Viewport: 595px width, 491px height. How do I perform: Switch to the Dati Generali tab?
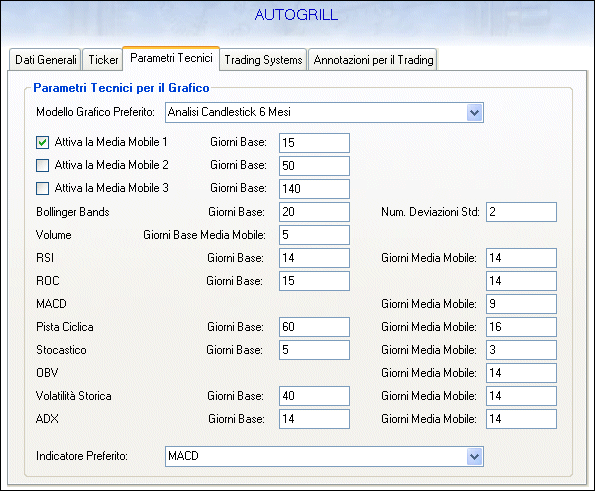(x=45, y=60)
